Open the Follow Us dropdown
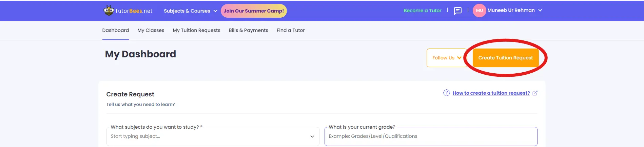This screenshot has height=147, width=644. 447,58
